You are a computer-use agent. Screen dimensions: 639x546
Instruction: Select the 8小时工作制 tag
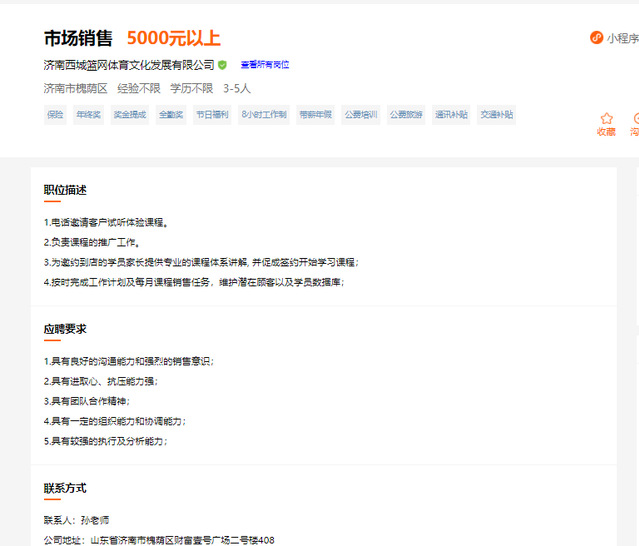264,115
